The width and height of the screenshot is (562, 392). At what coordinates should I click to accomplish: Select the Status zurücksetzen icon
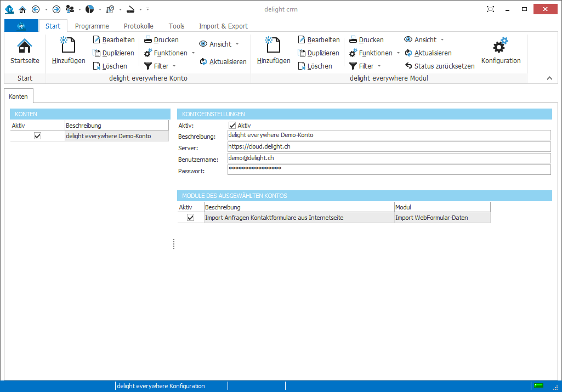[x=408, y=66]
